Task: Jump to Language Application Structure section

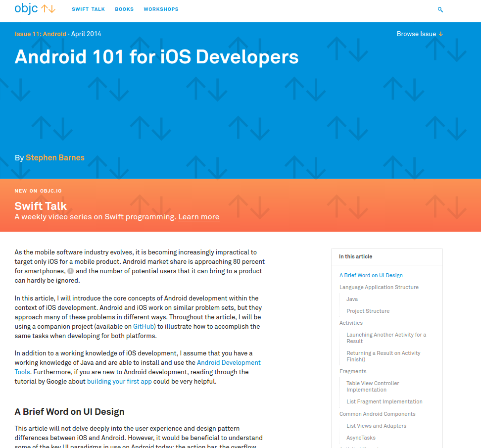Action: pyautogui.click(x=379, y=287)
